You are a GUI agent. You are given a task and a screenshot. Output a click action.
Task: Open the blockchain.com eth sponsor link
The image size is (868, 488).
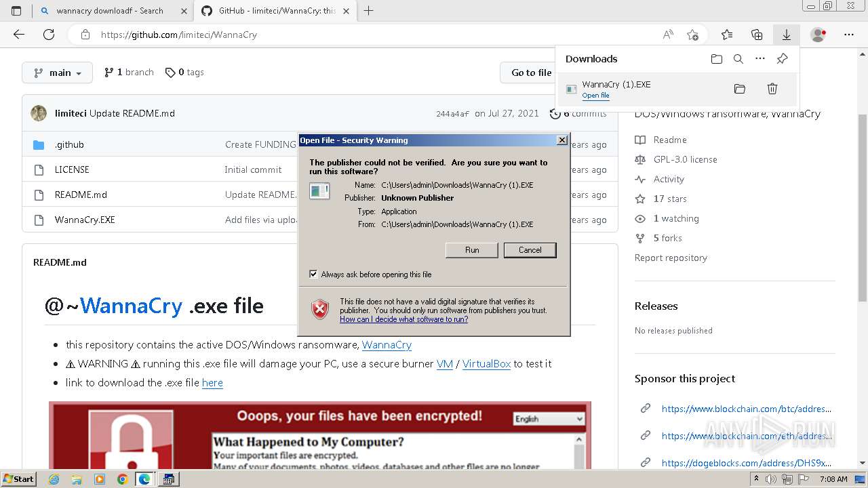(746, 436)
